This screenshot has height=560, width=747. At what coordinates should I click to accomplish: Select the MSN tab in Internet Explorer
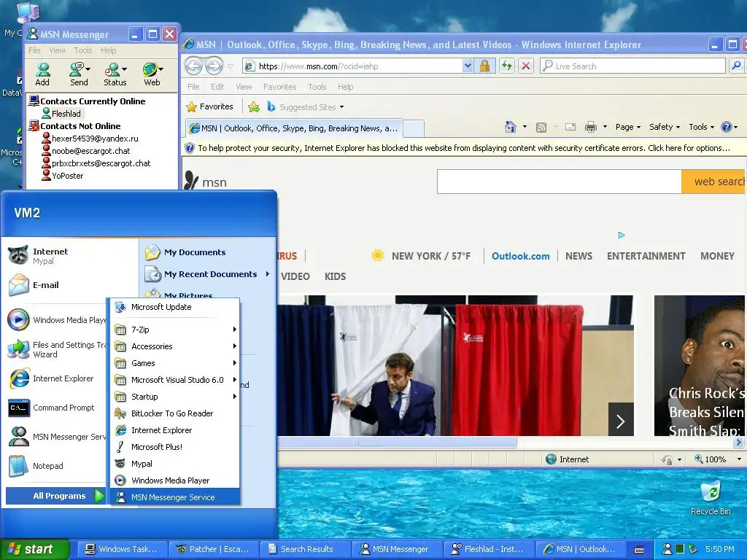click(x=294, y=128)
